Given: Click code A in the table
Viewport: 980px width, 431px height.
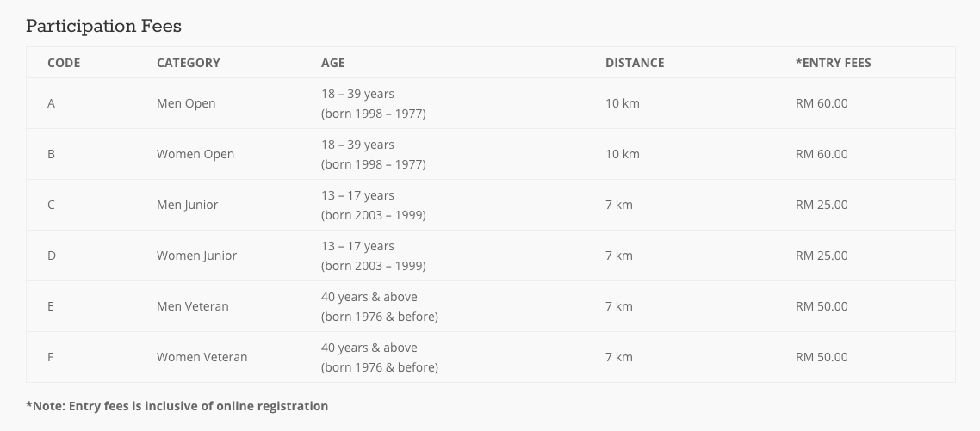Looking at the screenshot, I should 52,104.
